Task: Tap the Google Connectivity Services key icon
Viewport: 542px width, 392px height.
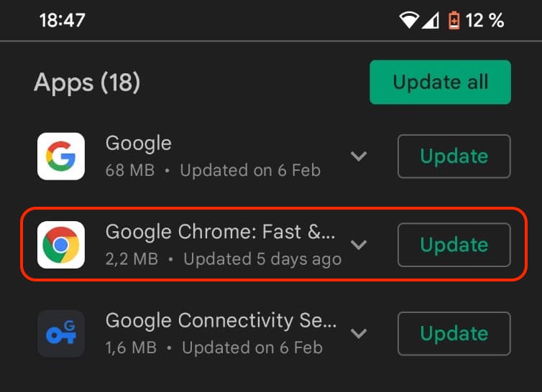Action: tap(61, 334)
